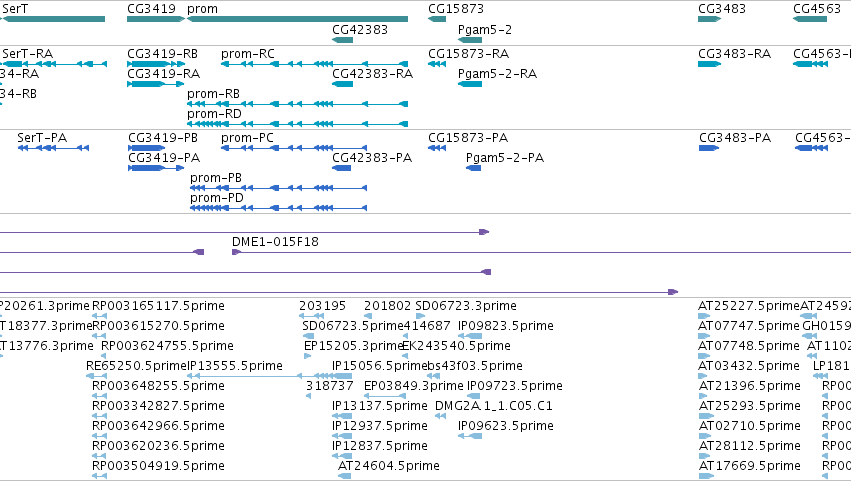Click the AT24604.5prime EST
851x481 pixels.
coord(344,476)
